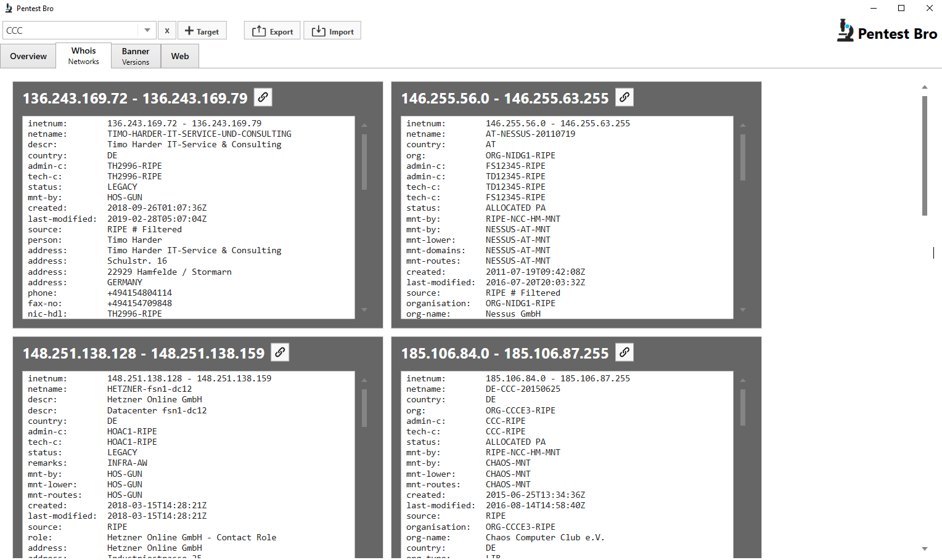
Task: Click scrollbar thumb in 148.251.138.128 card
Action: (x=364, y=408)
